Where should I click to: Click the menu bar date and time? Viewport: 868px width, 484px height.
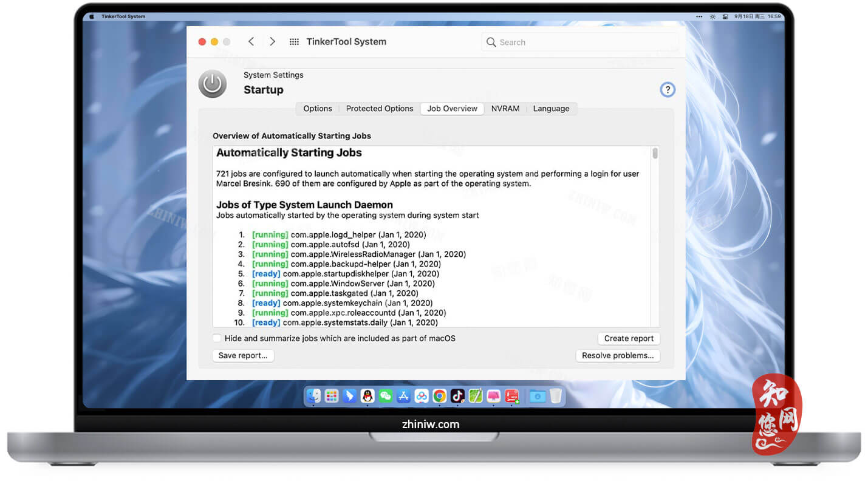pos(758,16)
